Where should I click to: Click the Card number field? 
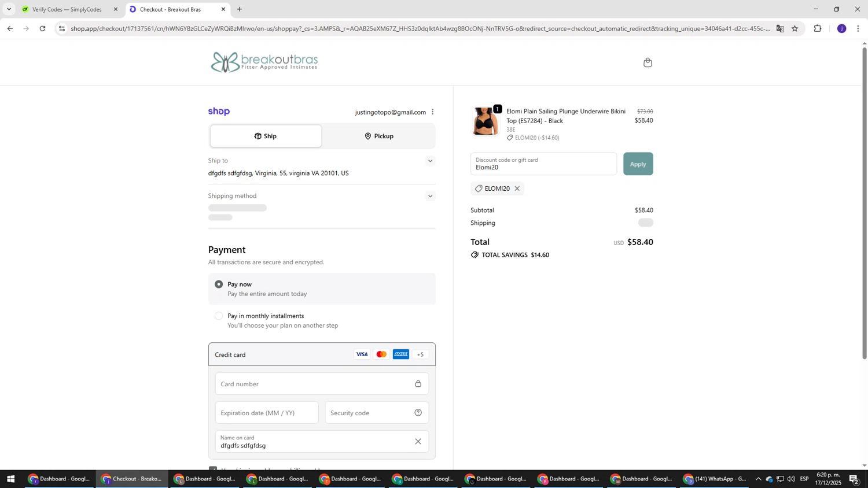pos(322,384)
